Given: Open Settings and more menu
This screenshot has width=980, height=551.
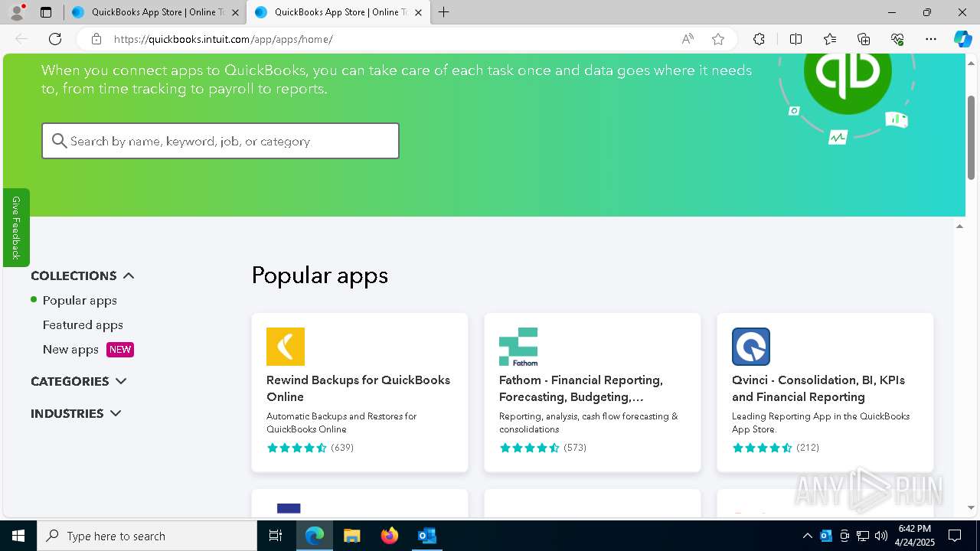Looking at the screenshot, I should tap(931, 39).
